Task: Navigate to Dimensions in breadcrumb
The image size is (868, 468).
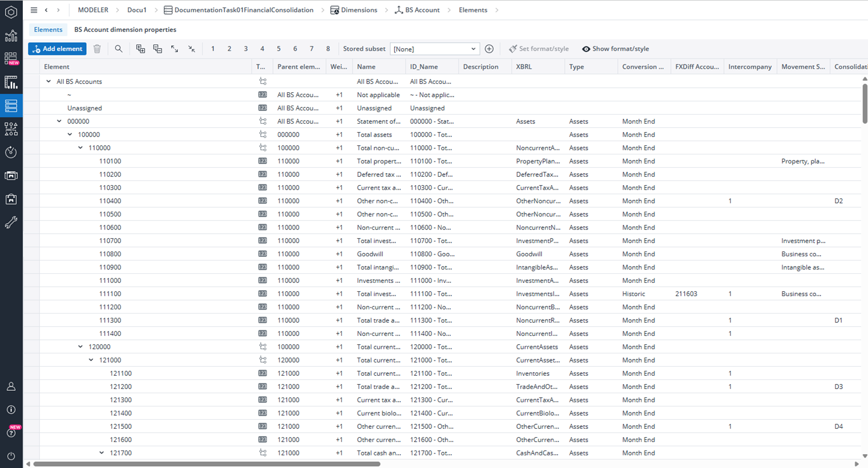Action: [x=359, y=10]
